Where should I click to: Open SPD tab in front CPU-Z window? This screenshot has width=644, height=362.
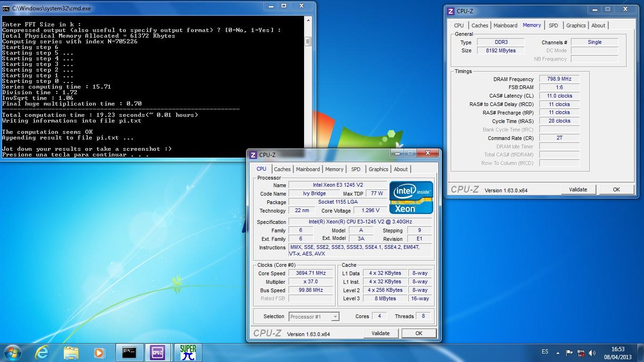click(x=356, y=169)
